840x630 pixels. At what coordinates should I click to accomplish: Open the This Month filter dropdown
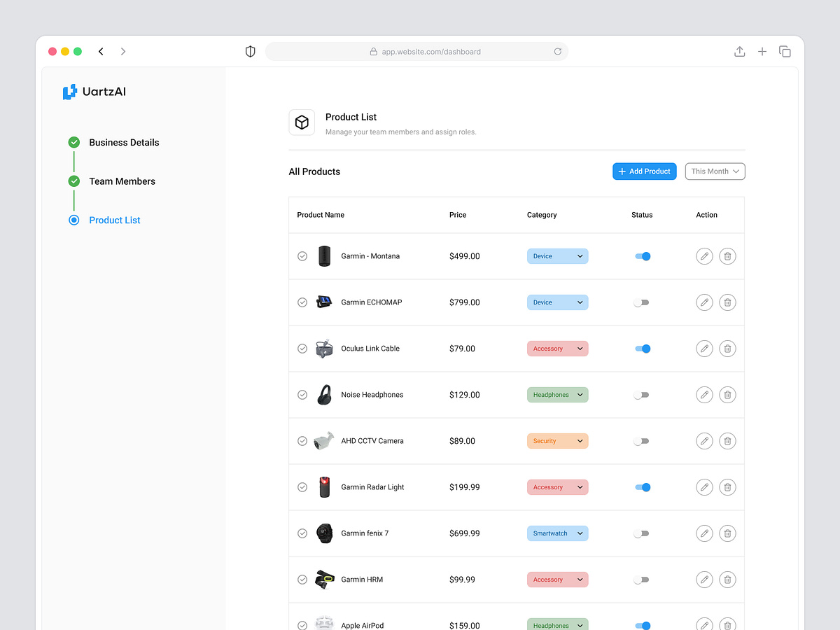point(715,171)
